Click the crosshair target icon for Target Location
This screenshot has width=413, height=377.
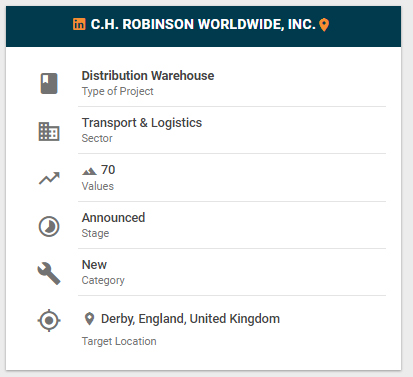coord(49,320)
